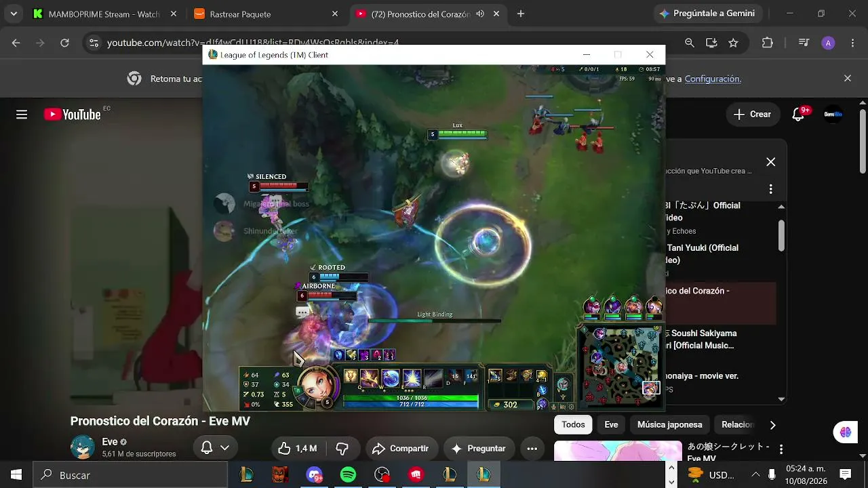Click the taskbar search box Buscar
The height and width of the screenshot is (488, 868).
tap(130, 475)
